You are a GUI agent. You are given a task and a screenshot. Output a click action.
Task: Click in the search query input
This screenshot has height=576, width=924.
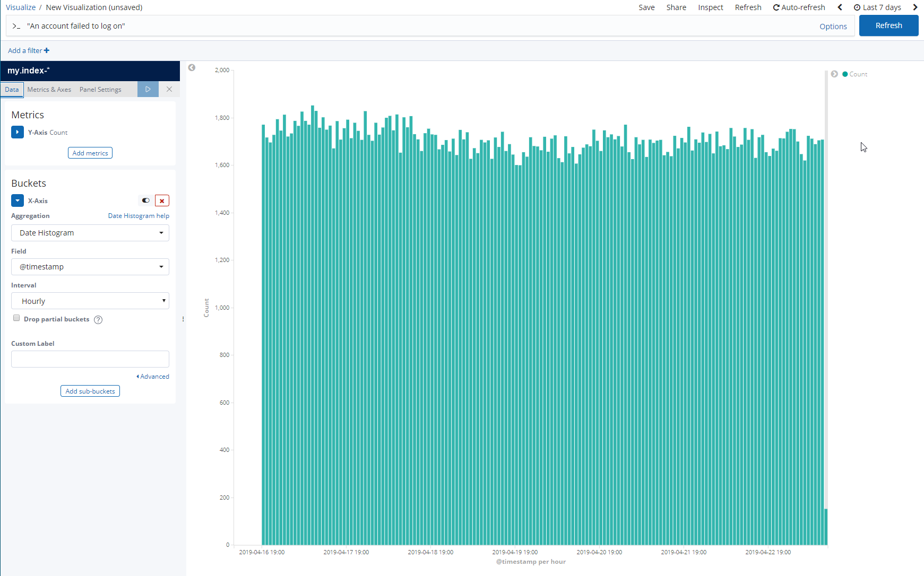tap(419, 26)
